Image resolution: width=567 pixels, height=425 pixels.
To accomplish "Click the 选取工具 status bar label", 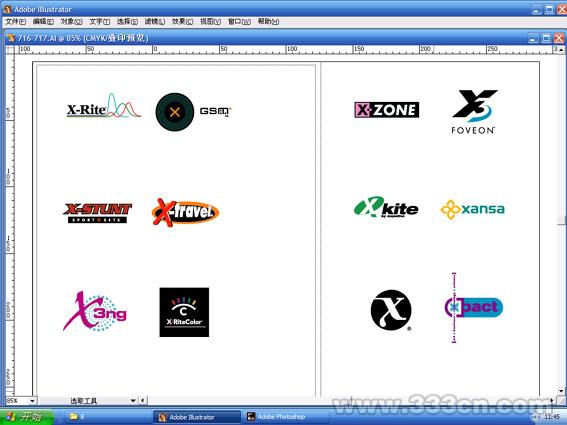I will pyautogui.click(x=84, y=400).
